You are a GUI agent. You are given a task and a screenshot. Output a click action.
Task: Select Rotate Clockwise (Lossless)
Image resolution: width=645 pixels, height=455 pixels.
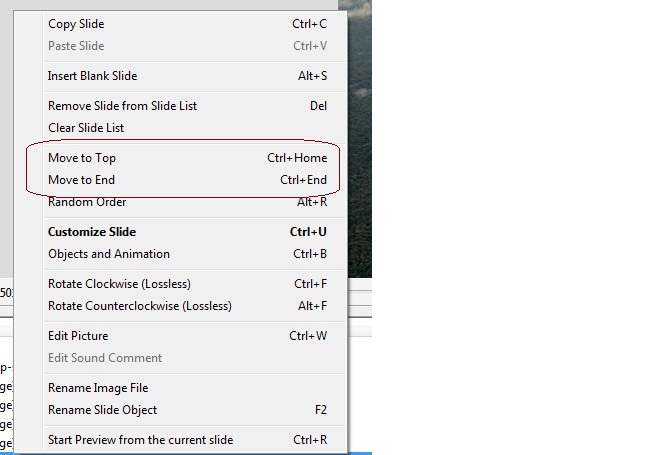click(x=180, y=284)
